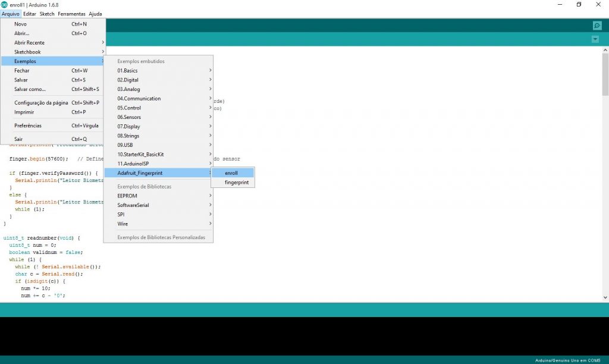The width and height of the screenshot is (609, 364).
Task: Open the 08.Strings submenu
Action: [158, 136]
